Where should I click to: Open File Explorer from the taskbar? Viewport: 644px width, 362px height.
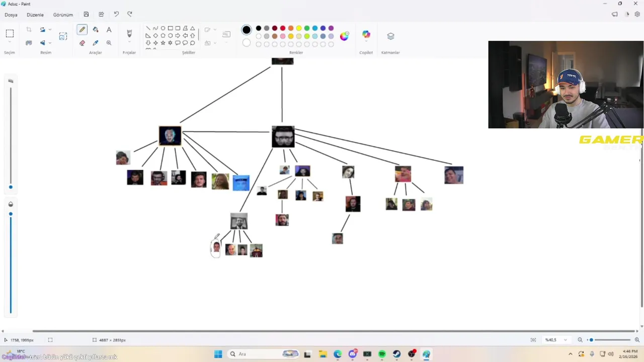coord(323,354)
